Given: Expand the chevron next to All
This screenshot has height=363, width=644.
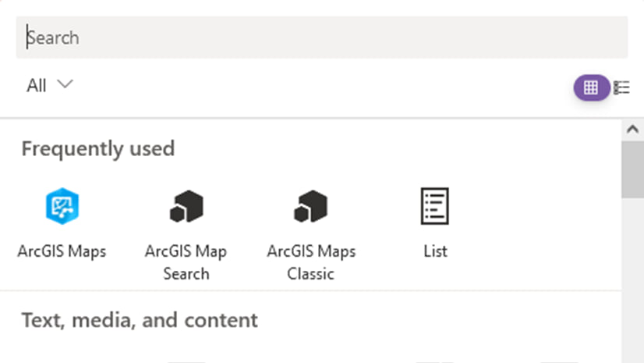Looking at the screenshot, I should coord(65,84).
